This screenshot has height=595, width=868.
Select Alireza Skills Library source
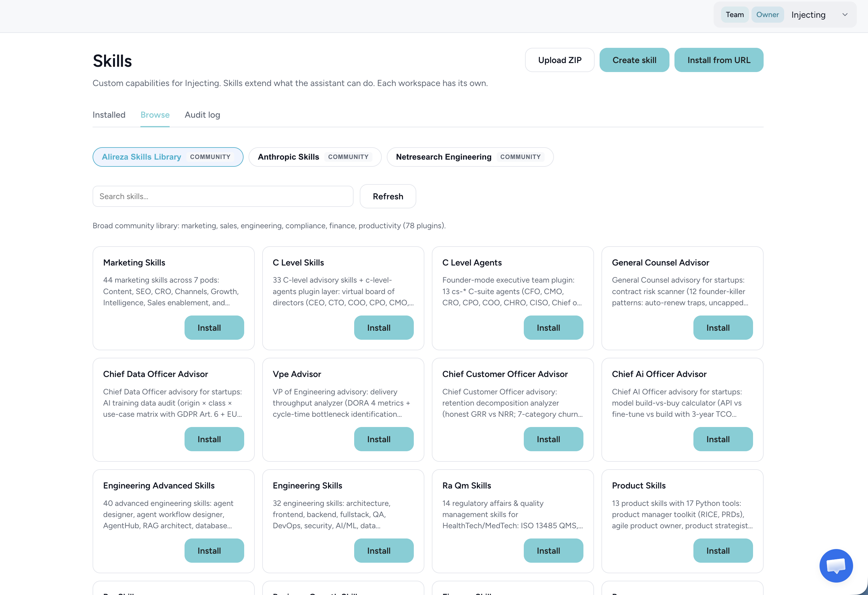click(168, 157)
